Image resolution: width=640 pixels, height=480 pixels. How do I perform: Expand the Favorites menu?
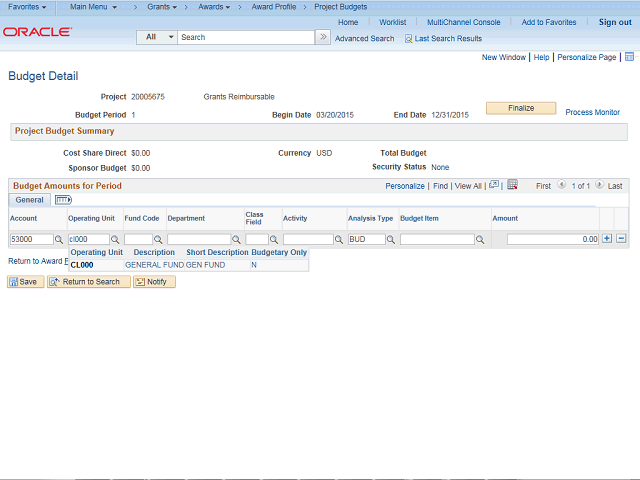(27, 7)
